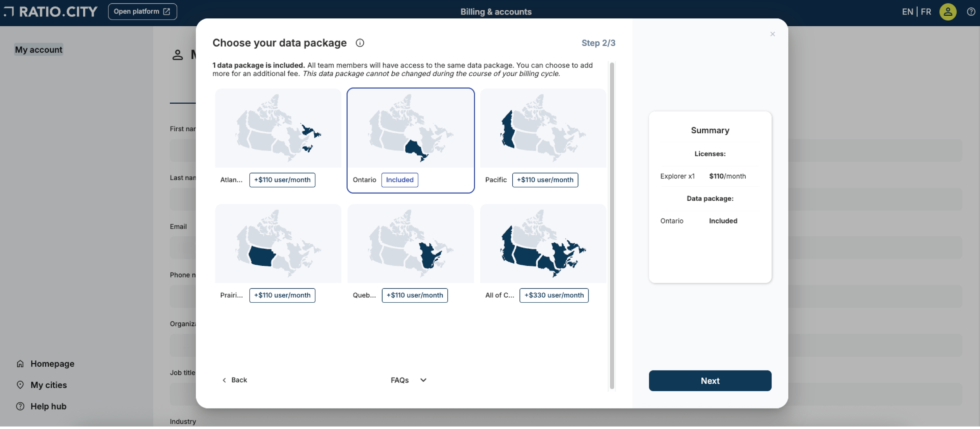Select the Pacific data package tile
This screenshot has width=980, height=429.
click(x=543, y=128)
